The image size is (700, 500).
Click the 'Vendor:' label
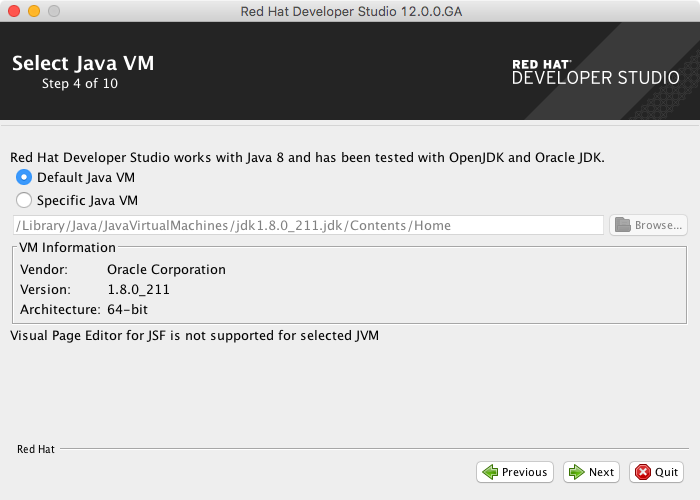(44, 270)
